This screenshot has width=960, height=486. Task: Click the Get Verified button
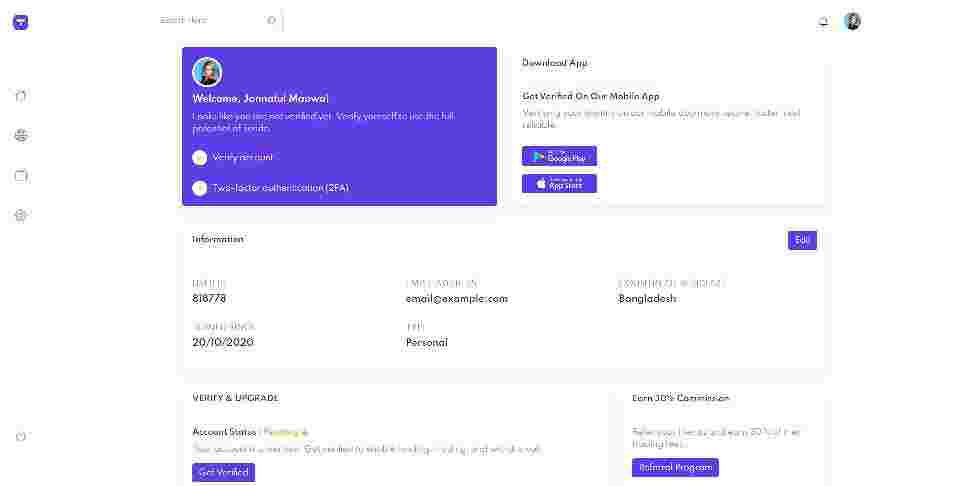223,472
